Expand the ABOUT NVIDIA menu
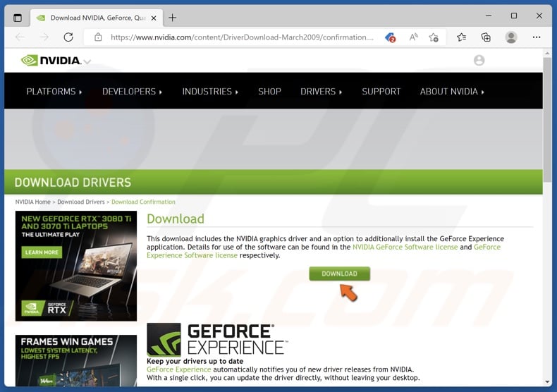 coord(452,92)
